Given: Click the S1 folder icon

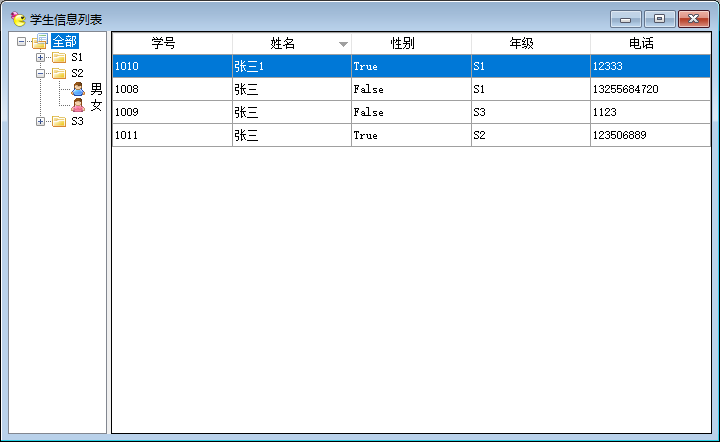Looking at the screenshot, I should pyautogui.click(x=59, y=58).
